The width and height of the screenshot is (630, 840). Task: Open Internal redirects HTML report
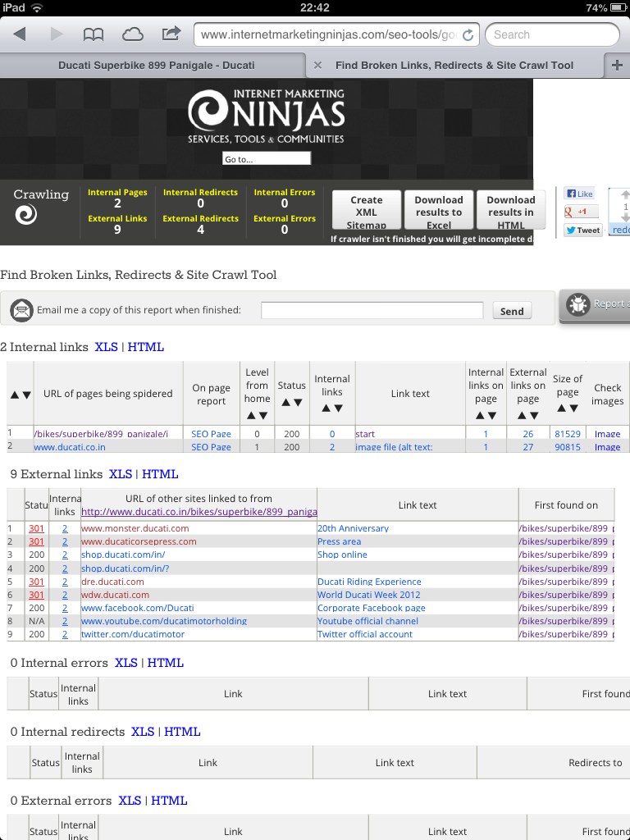(182, 732)
